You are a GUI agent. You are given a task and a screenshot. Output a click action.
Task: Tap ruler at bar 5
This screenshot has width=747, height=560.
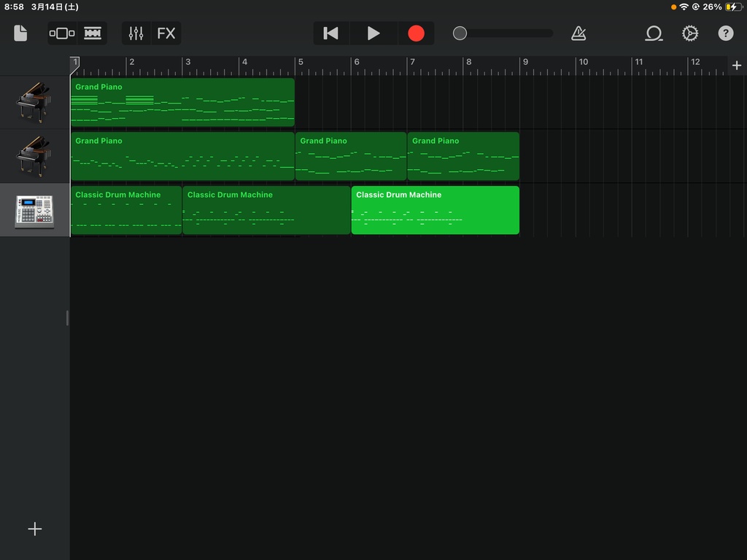point(301,63)
